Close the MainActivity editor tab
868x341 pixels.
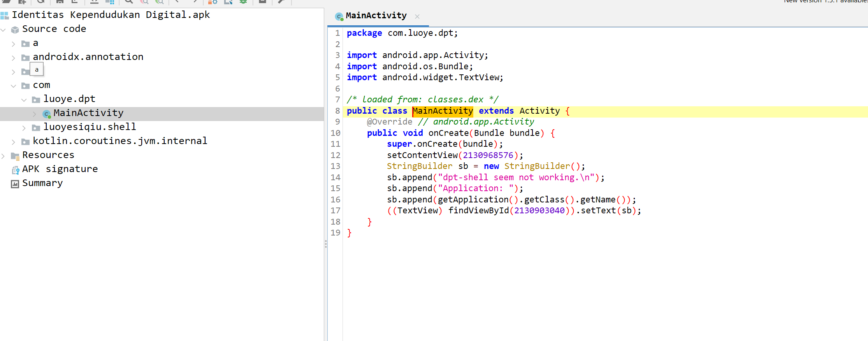point(417,16)
